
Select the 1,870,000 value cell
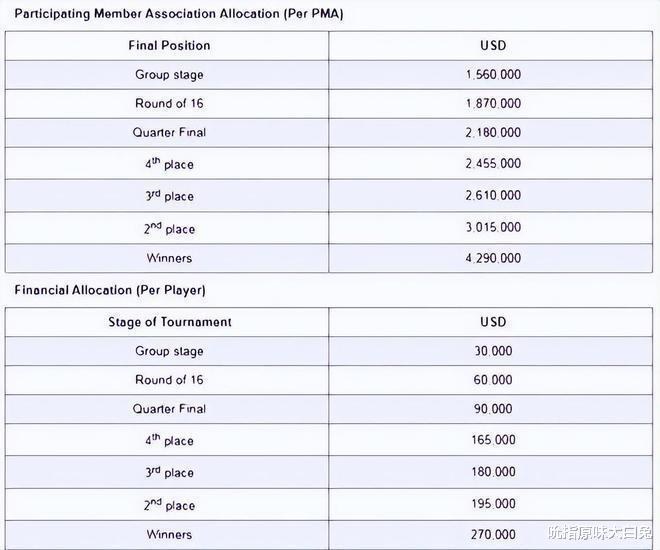493,104
